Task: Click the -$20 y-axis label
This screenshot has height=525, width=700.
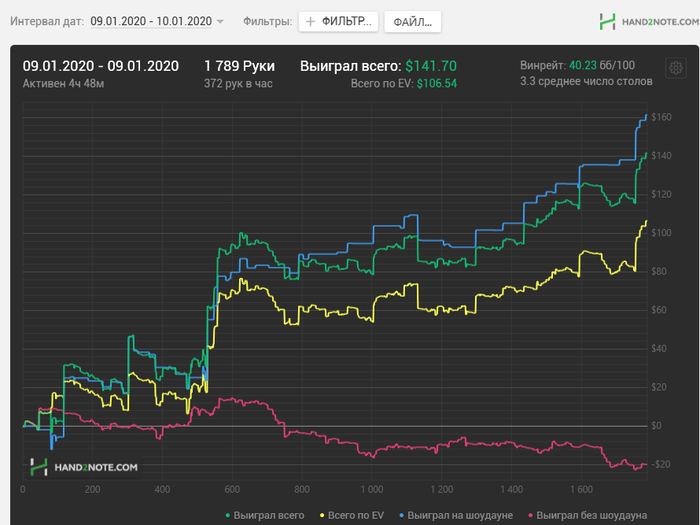Action: 661,464
